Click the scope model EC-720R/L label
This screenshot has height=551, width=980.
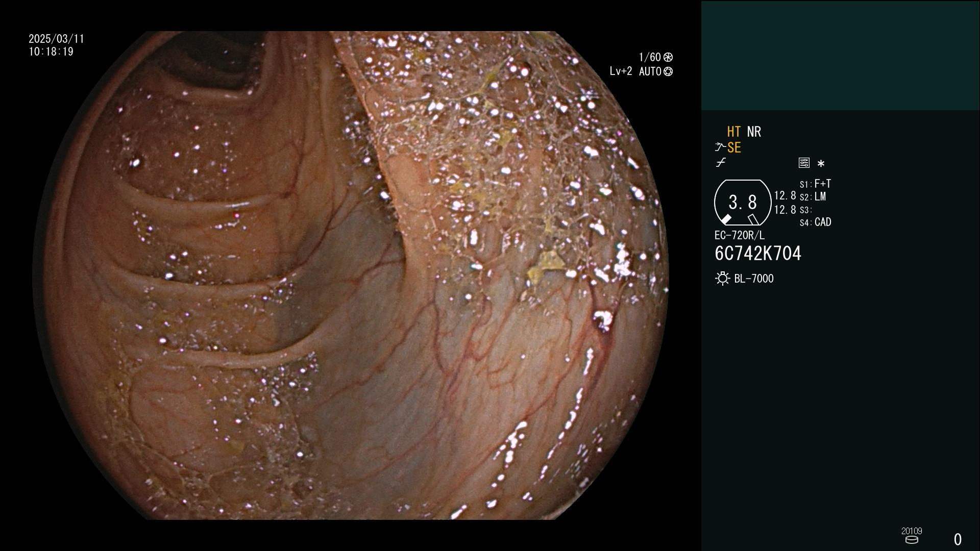(x=740, y=235)
